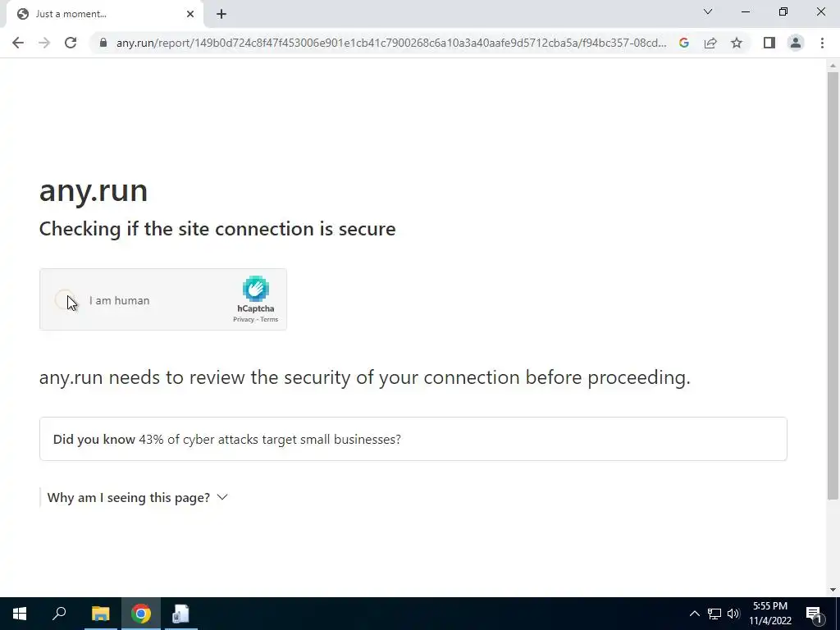Select the "Just a moment..." tab
This screenshot has width=840, height=630.
[105, 14]
